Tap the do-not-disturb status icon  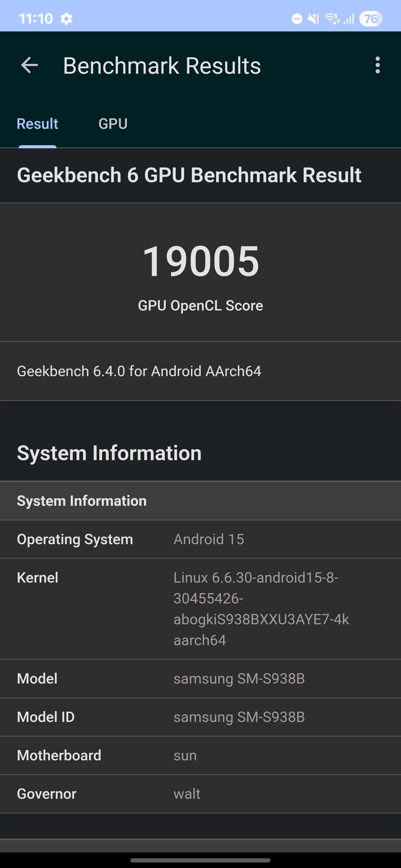297,19
